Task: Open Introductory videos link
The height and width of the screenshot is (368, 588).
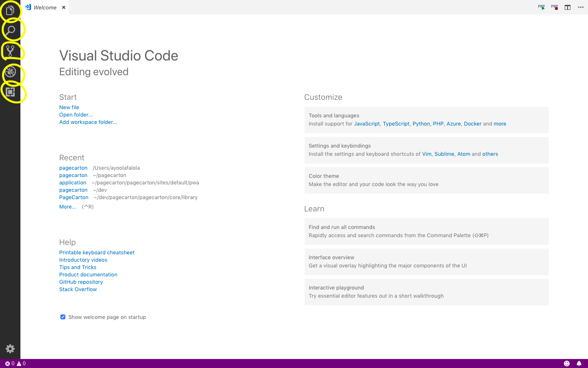Action: [x=83, y=260]
